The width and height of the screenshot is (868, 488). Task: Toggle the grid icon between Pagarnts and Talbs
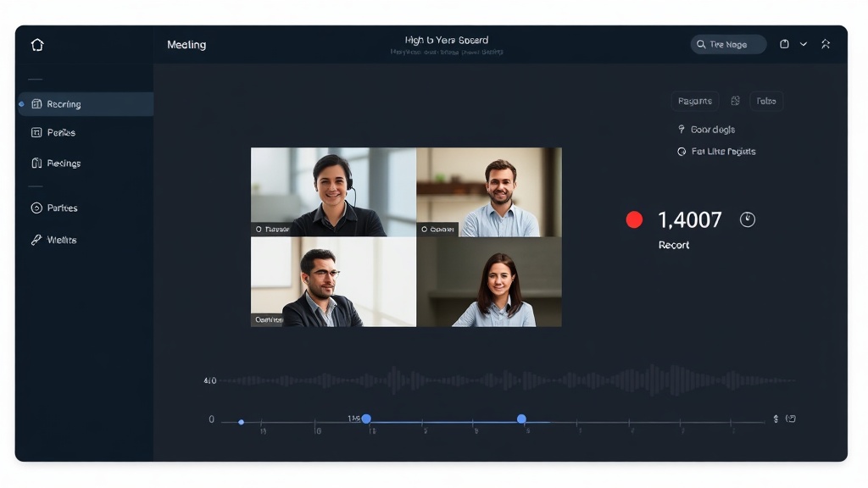pyautogui.click(x=735, y=100)
